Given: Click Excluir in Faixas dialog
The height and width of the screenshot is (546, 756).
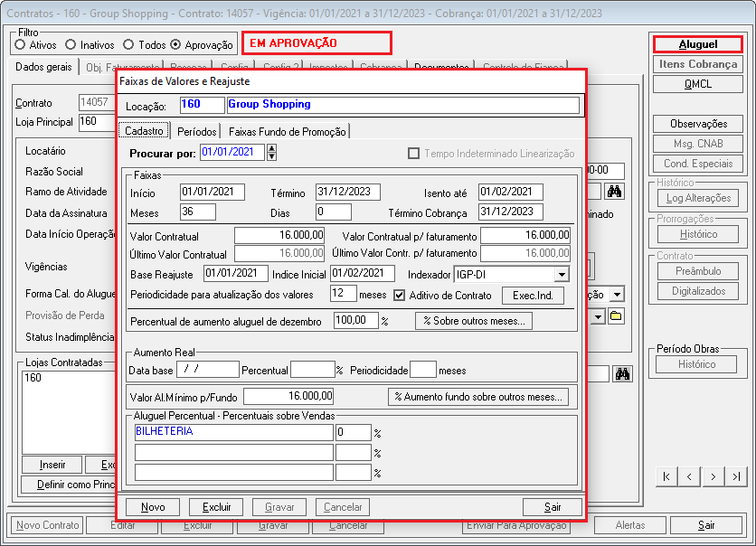Looking at the screenshot, I should tap(216, 507).
